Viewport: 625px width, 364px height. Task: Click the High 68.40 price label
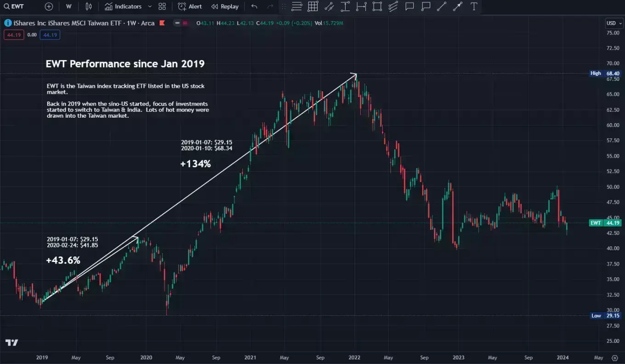606,73
